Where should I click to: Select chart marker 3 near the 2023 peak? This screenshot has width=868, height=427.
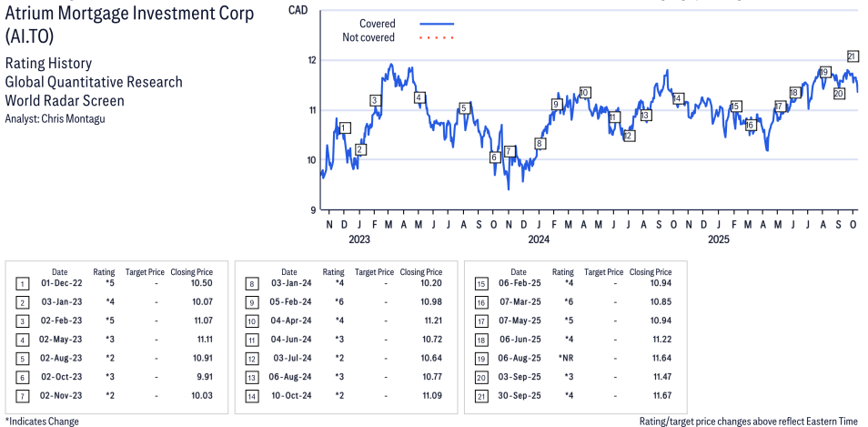375,100
